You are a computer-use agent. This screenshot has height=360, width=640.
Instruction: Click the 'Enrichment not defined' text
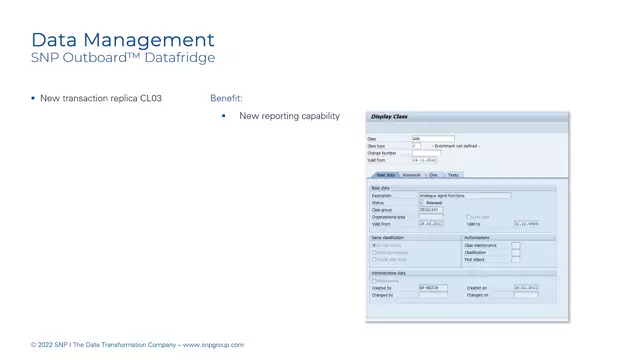tap(456, 146)
